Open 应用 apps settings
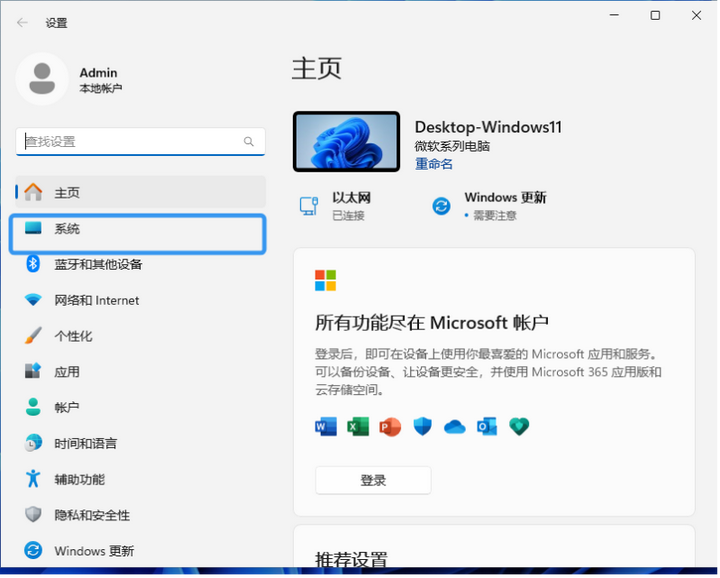720x578 pixels. pos(141,372)
